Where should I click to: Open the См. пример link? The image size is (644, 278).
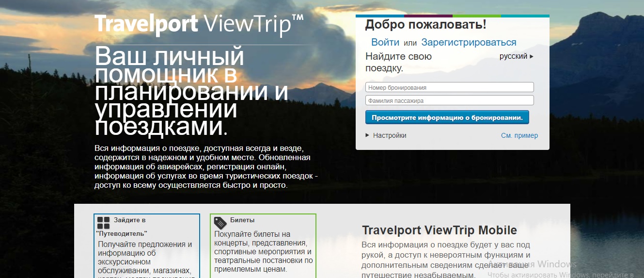coord(519,135)
